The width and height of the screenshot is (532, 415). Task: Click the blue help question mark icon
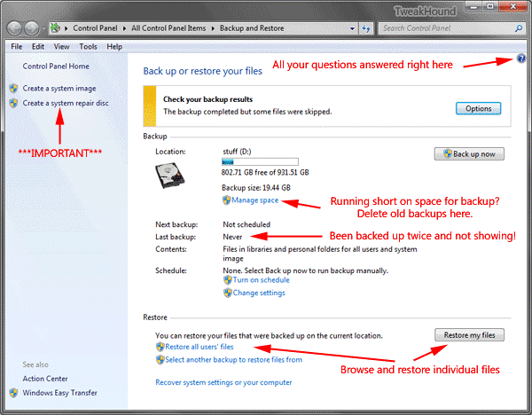tap(521, 59)
